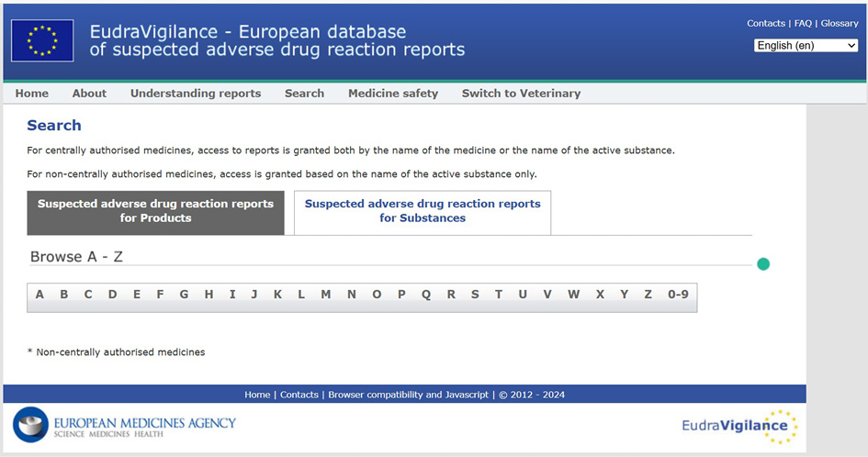Browse products starting with A
Screen dimensions: 868x457
pyautogui.click(x=39, y=295)
